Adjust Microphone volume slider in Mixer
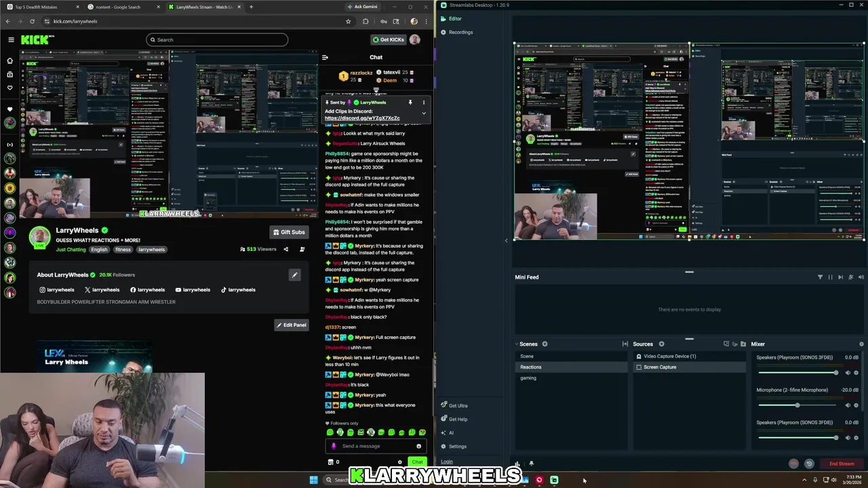Screen dimensions: 868x488 tap(797, 405)
